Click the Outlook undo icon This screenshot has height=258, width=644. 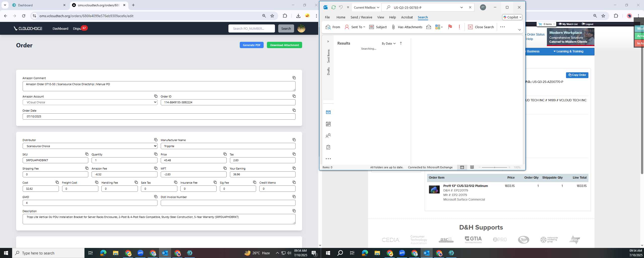[341, 7]
